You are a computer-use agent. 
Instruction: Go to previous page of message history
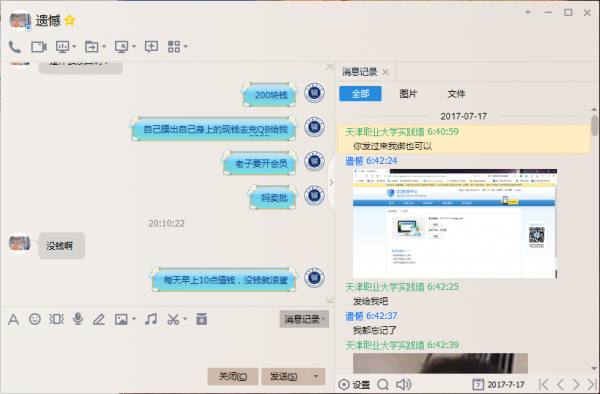coord(561,384)
